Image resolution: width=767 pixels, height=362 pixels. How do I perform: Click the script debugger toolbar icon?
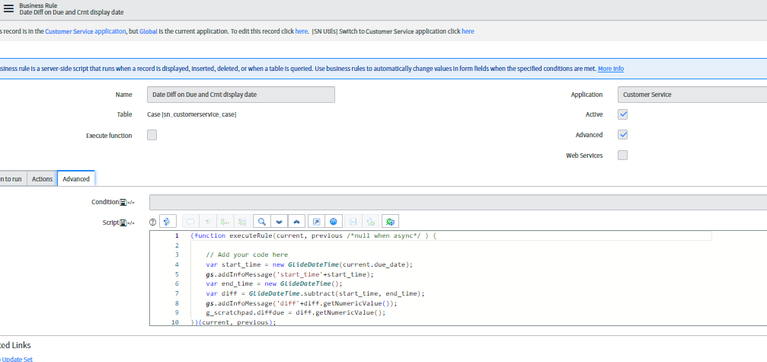371,222
